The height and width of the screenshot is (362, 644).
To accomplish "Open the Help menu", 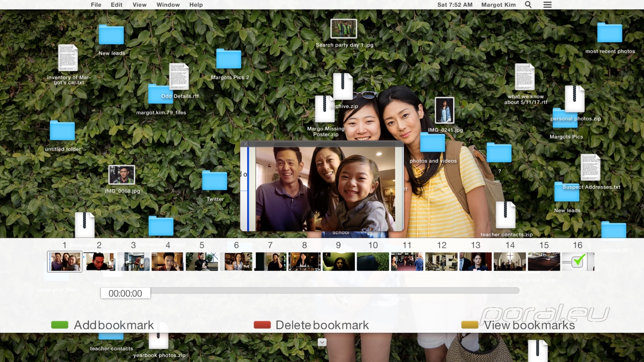I will click(x=196, y=5).
